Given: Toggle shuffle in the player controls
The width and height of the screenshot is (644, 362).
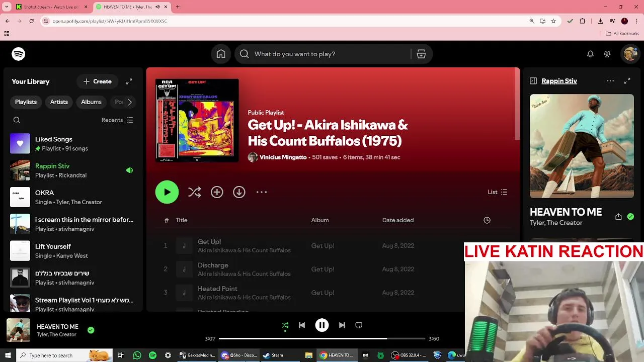Looking at the screenshot, I should click(285, 325).
